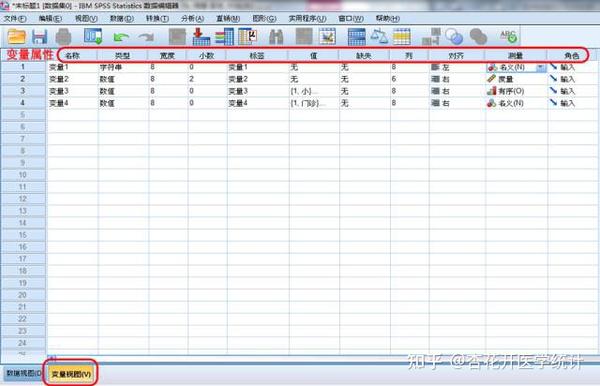Click the 类型 column header
Image resolution: width=600 pixels, height=386 pixels.
(123, 55)
